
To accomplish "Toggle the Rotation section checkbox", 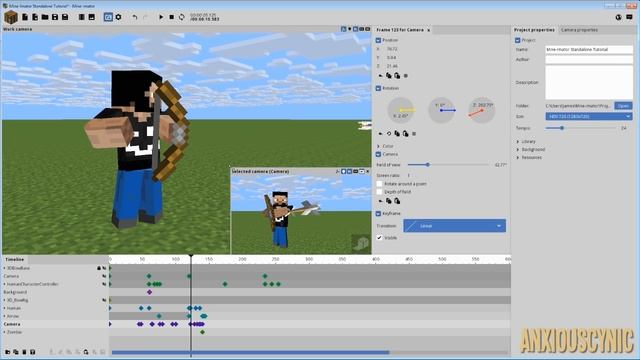I will pyautogui.click(x=378, y=88).
